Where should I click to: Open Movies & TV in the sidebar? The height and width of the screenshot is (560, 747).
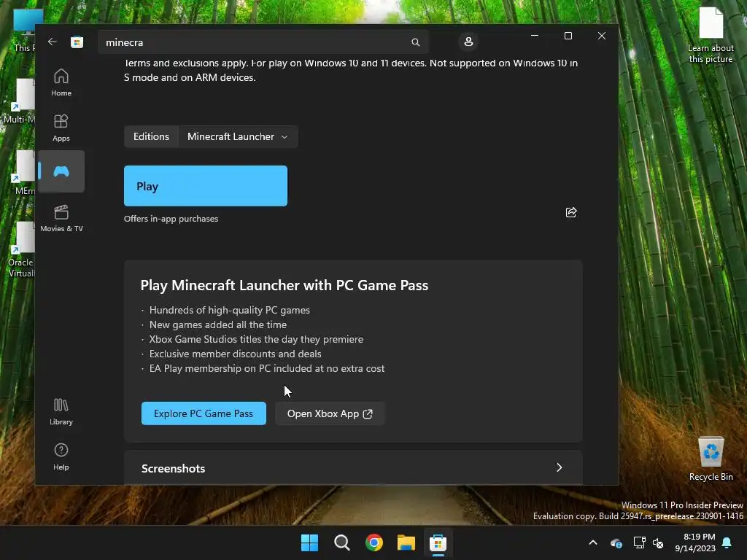pos(61,219)
